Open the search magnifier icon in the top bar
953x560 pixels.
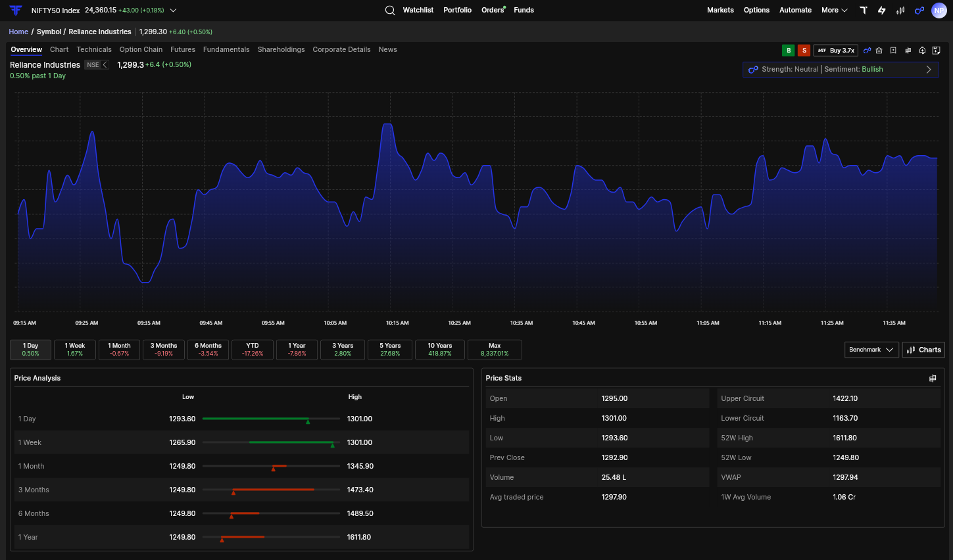[390, 11]
